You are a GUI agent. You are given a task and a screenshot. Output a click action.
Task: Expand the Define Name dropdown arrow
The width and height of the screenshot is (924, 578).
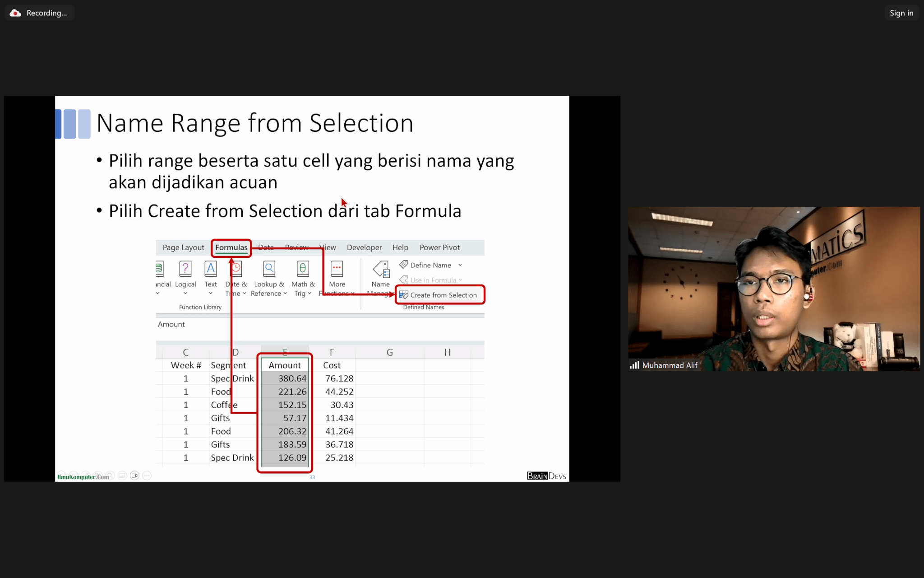pyautogui.click(x=460, y=265)
